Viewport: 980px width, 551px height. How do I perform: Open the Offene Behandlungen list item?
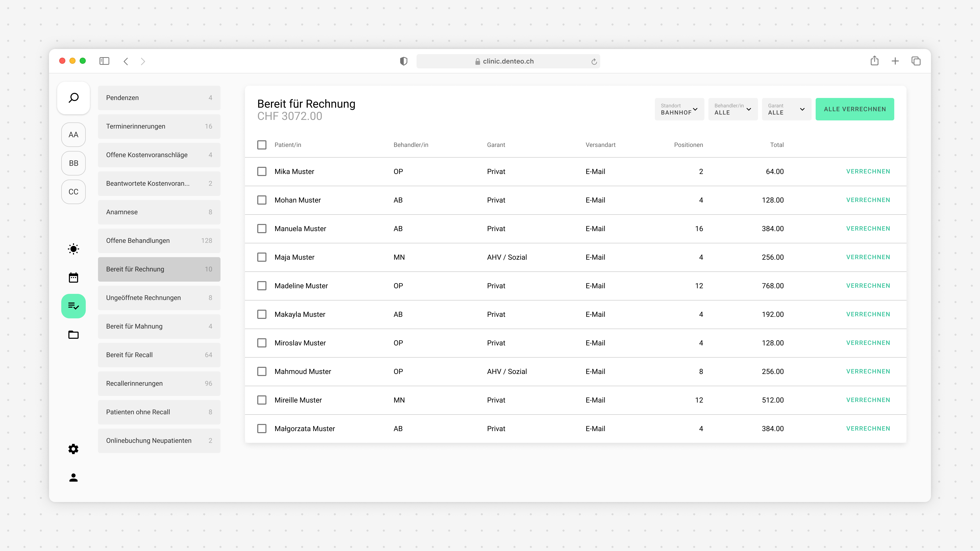click(159, 241)
